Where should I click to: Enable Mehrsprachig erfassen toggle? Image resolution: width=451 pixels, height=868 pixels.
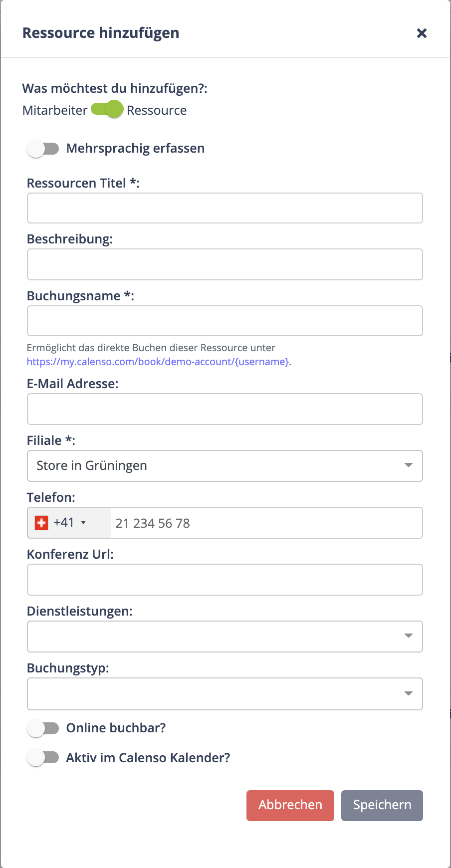coord(43,149)
